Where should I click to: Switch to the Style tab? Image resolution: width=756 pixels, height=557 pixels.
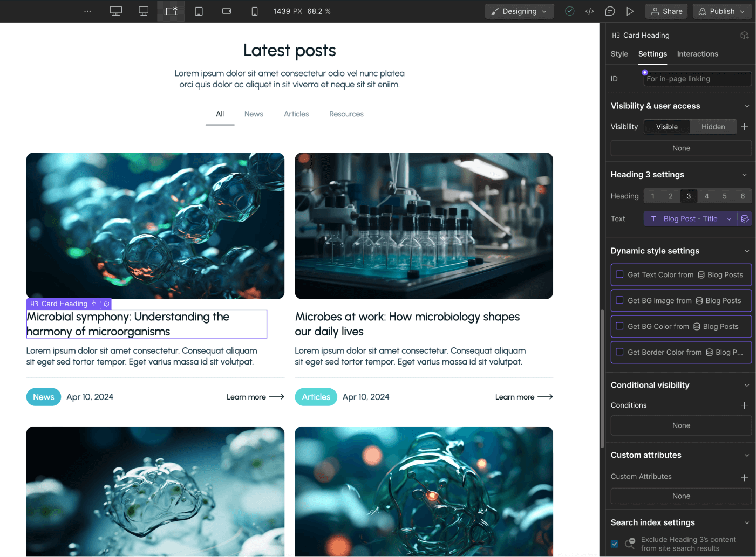619,54
